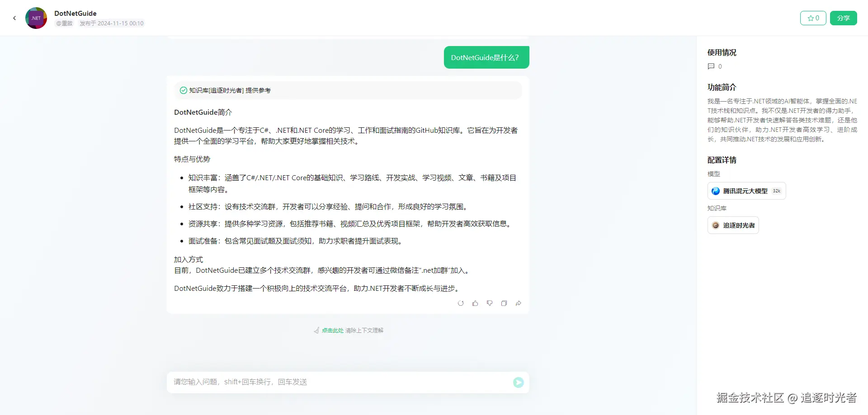
Task: Click the green 分享 share button
Action: point(843,18)
